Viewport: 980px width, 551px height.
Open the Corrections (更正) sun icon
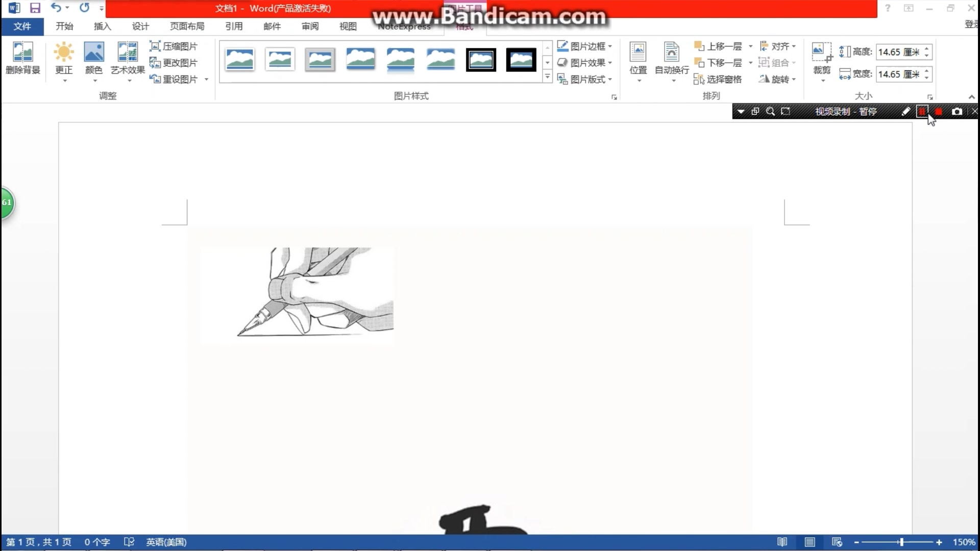[x=64, y=53]
